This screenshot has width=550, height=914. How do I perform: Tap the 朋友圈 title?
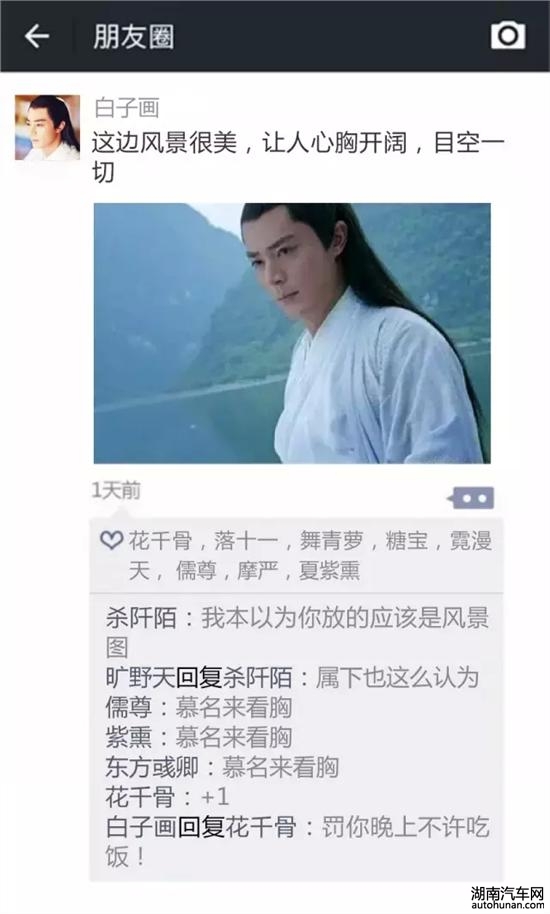pyautogui.click(x=133, y=37)
